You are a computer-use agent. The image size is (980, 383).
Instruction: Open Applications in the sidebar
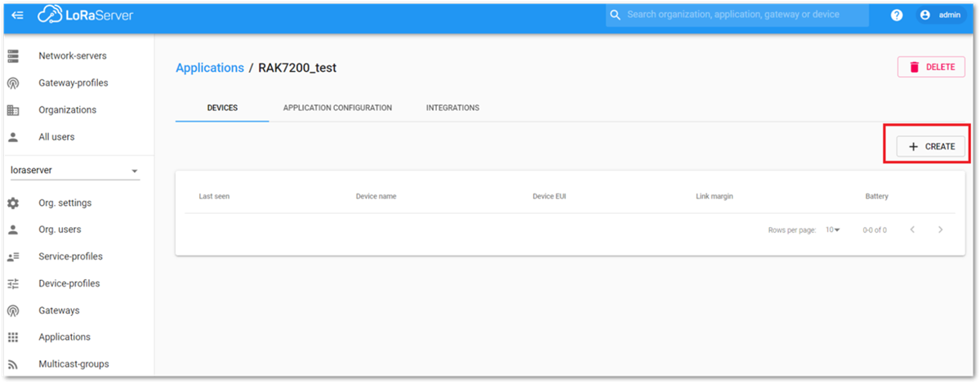coord(65,337)
